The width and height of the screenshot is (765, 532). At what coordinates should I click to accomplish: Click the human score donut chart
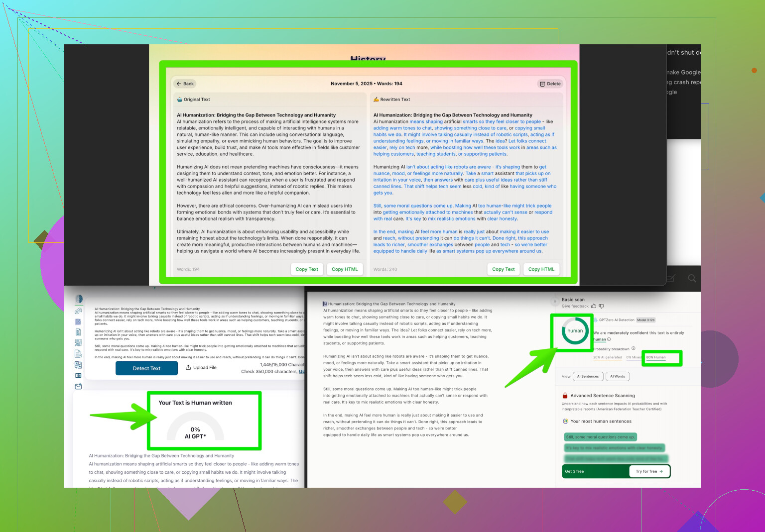pos(575,331)
